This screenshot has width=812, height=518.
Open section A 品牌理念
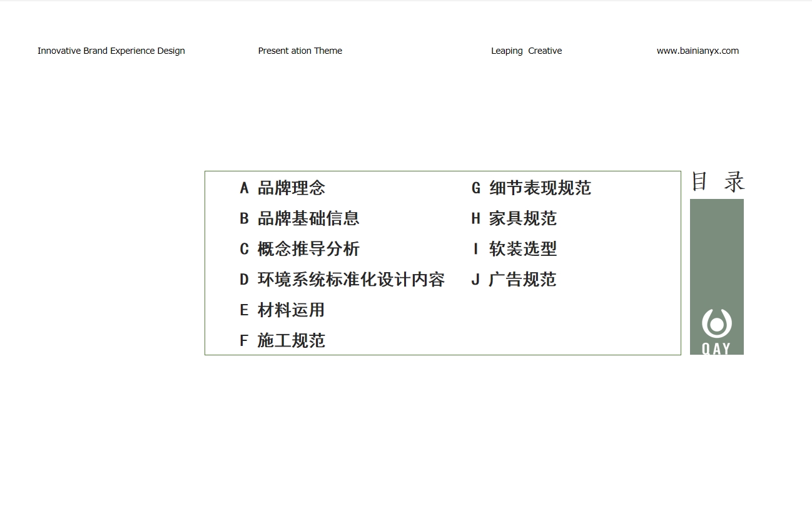[291, 188]
